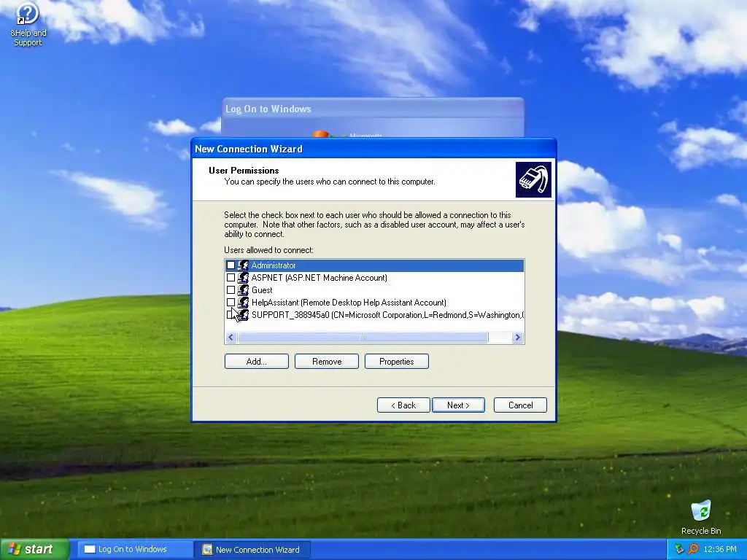Go Back in the wizard
The height and width of the screenshot is (560, 747).
tap(403, 405)
